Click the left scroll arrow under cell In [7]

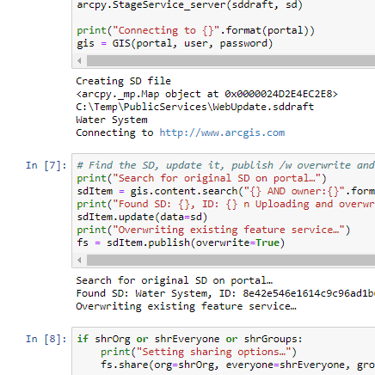[x=79, y=260]
